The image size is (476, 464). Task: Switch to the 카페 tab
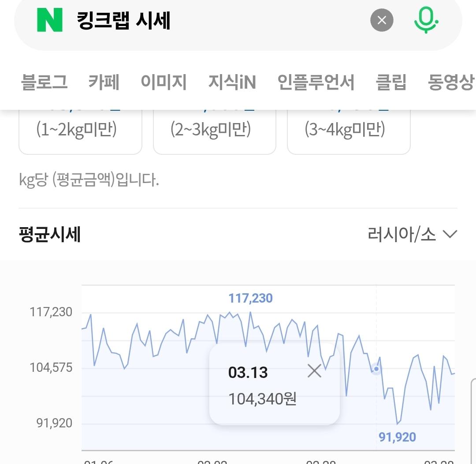click(x=104, y=82)
